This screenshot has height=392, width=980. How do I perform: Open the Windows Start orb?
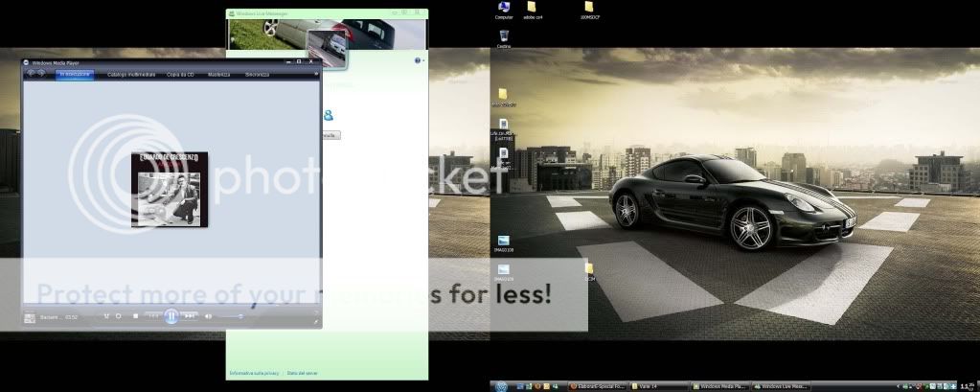(x=501, y=386)
